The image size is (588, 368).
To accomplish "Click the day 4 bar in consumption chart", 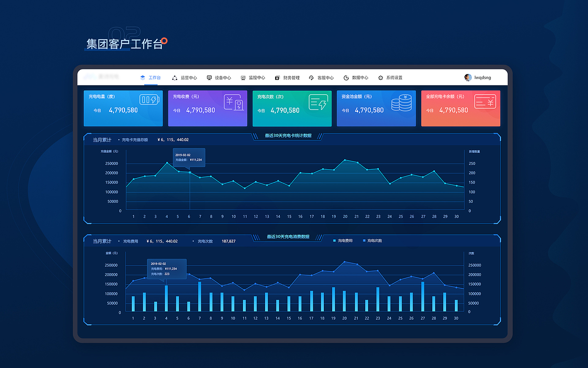I will click(166, 299).
